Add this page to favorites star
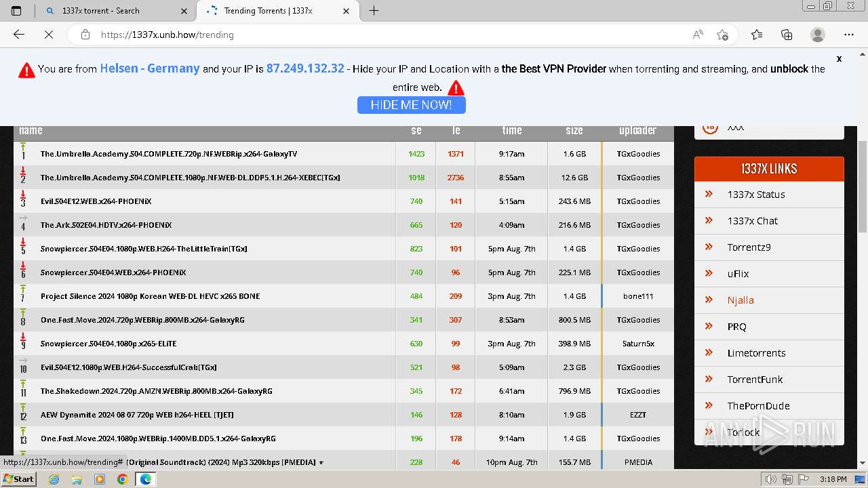This screenshot has height=488, width=868. (x=722, y=35)
